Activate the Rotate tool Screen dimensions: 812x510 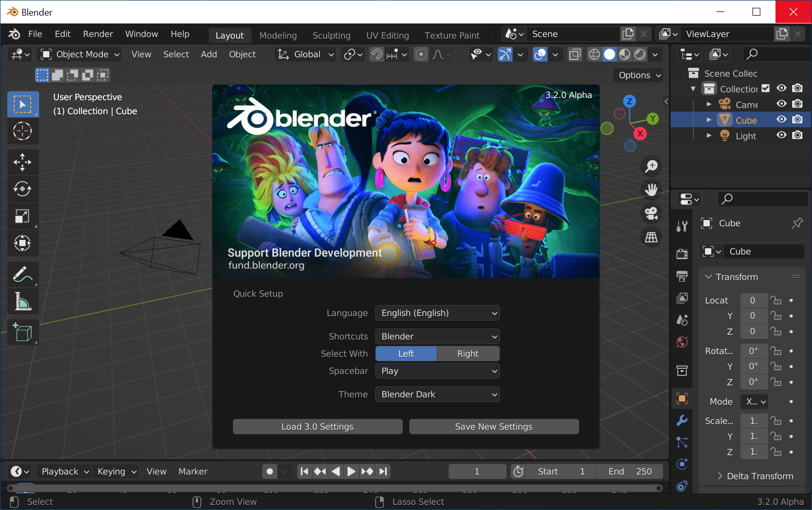[x=22, y=189]
